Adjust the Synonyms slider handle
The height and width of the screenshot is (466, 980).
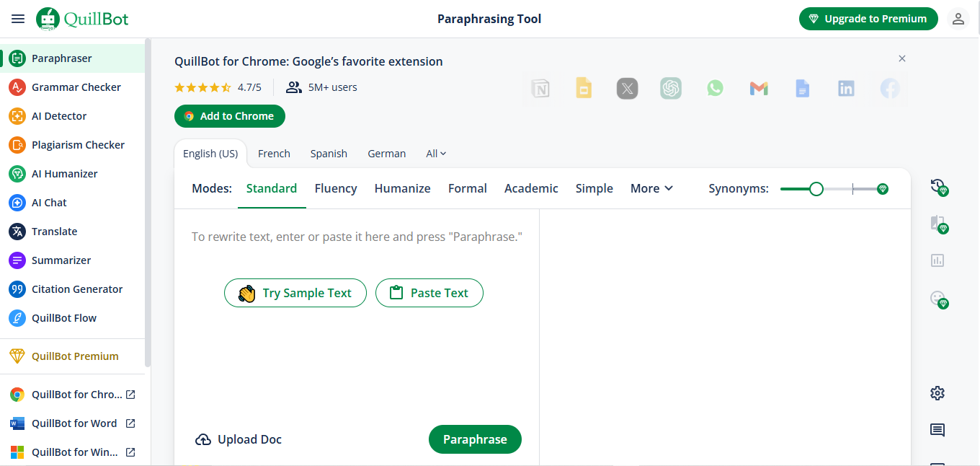click(x=816, y=189)
